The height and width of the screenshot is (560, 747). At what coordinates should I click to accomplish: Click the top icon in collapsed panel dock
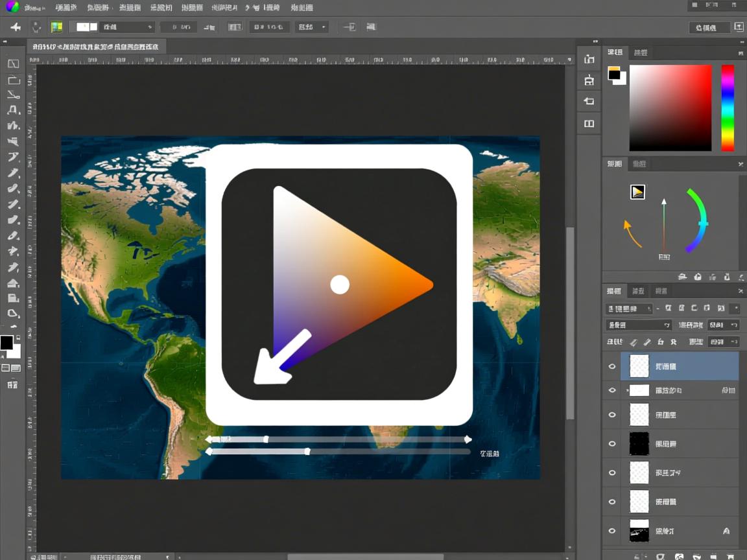click(x=589, y=59)
